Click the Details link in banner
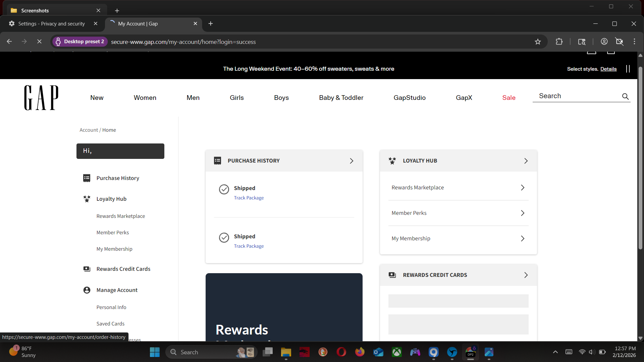The width and height of the screenshot is (644, 362). point(608,69)
